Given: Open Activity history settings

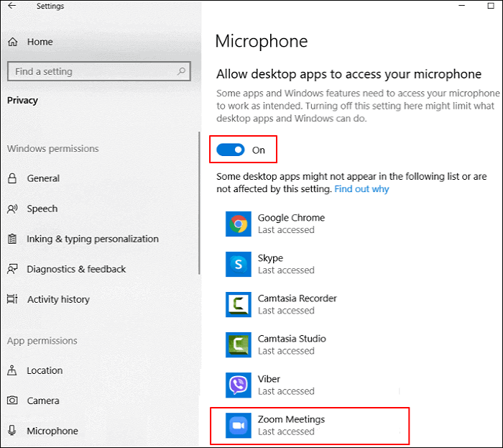Looking at the screenshot, I should point(58,299).
